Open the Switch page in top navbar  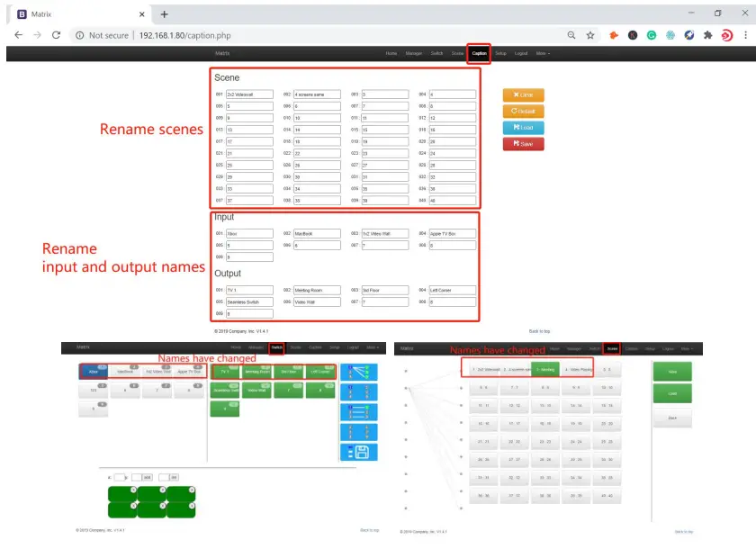coord(436,53)
